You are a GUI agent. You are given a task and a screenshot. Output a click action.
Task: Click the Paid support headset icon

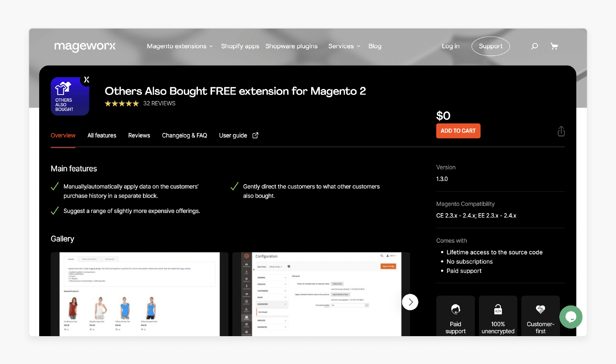[455, 309]
